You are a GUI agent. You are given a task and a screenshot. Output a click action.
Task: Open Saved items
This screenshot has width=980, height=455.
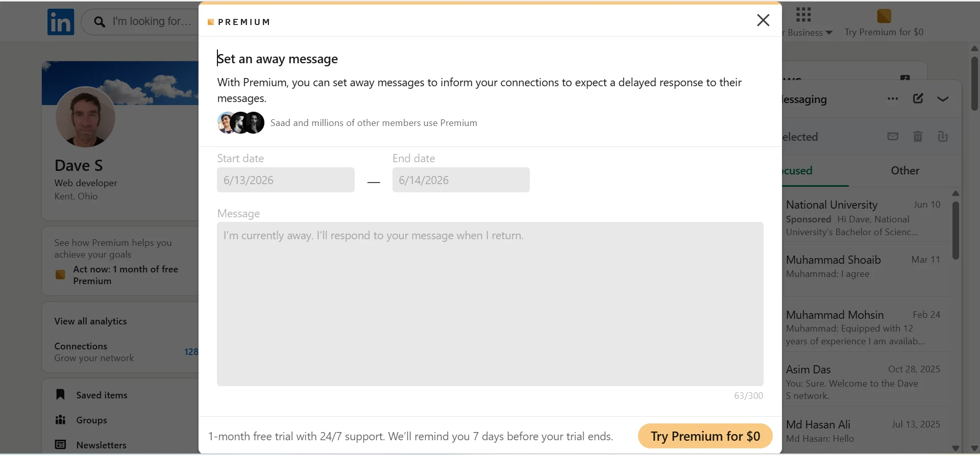pos(102,395)
